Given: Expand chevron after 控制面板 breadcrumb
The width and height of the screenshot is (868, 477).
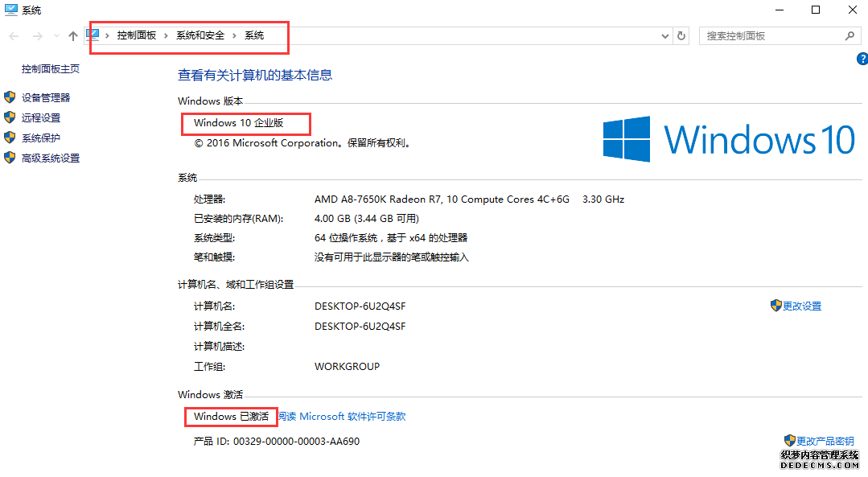Looking at the screenshot, I should [166, 36].
